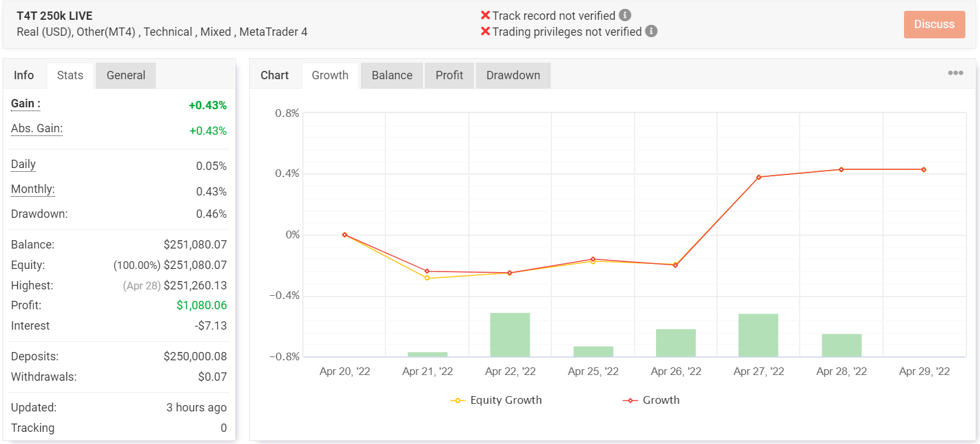Click the underlined Abs. Gain label

click(36, 129)
